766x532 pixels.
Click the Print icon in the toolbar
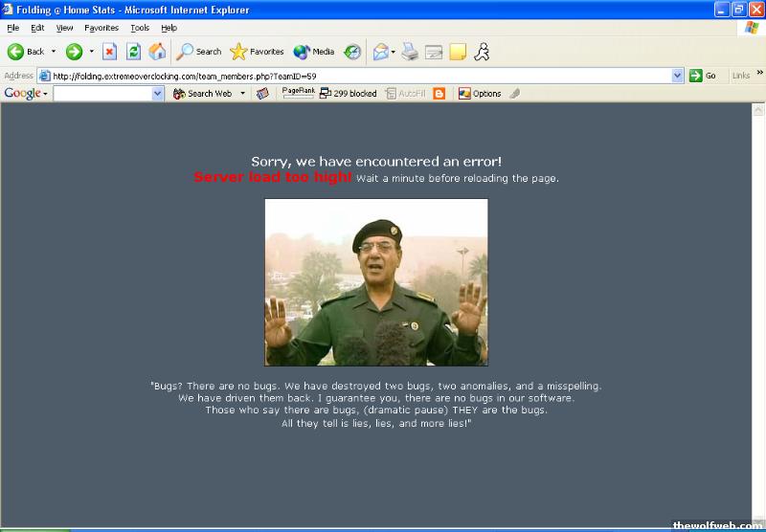[x=410, y=52]
